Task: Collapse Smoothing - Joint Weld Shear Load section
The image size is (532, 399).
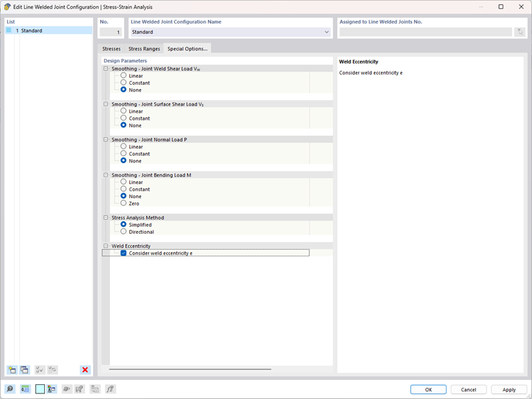Action: 106,69
